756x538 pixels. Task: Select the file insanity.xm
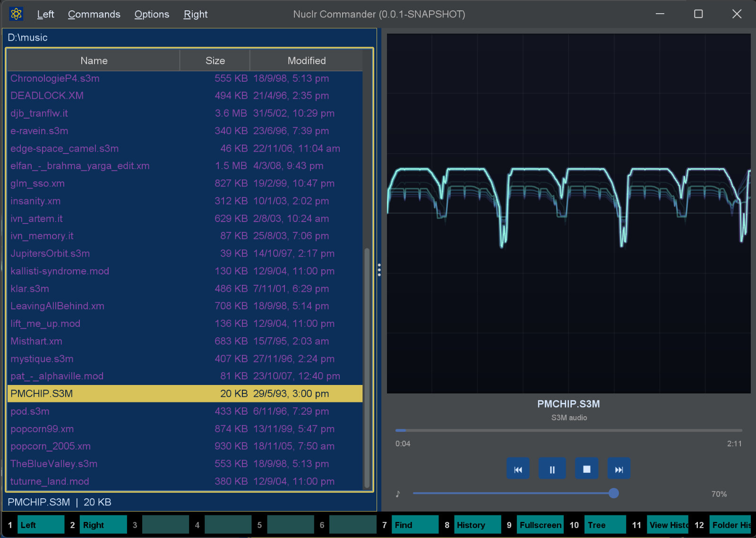[185, 201]
